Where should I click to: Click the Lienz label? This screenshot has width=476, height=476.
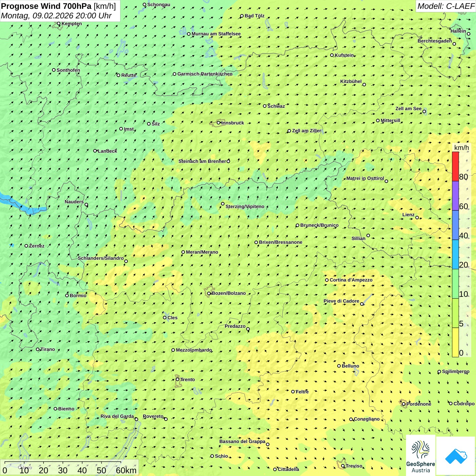[x=408, y=215]
